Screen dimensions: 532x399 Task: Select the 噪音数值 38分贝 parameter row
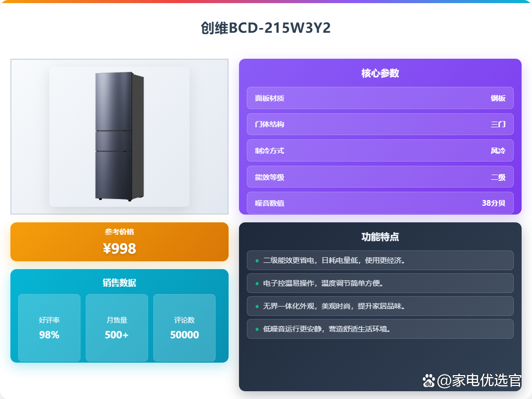[x=380, y=203]
